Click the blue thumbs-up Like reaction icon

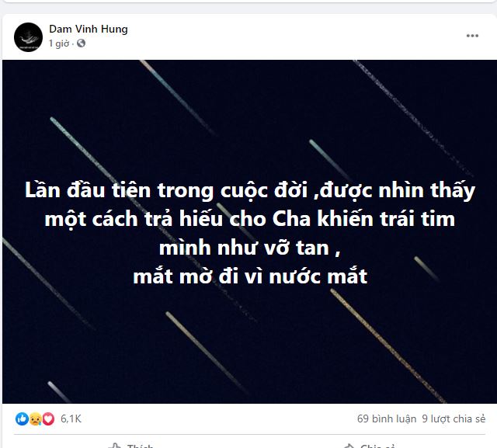coord(22,418)
